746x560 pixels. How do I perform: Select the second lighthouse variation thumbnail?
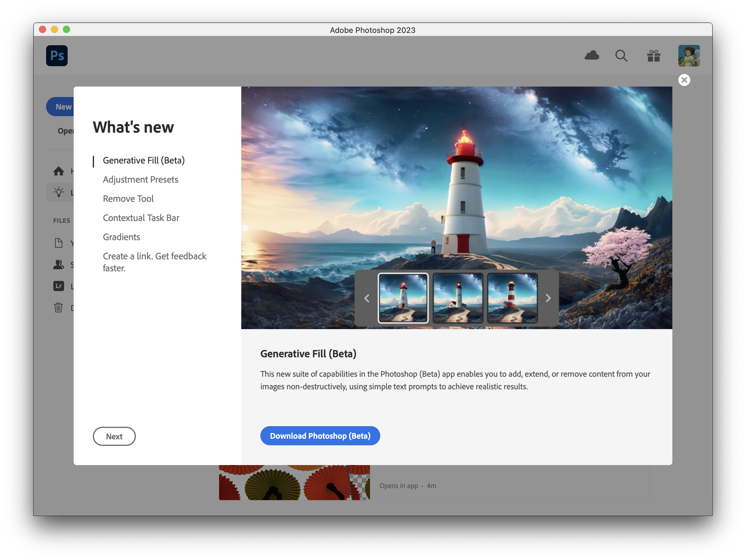(x=458, y=298)
